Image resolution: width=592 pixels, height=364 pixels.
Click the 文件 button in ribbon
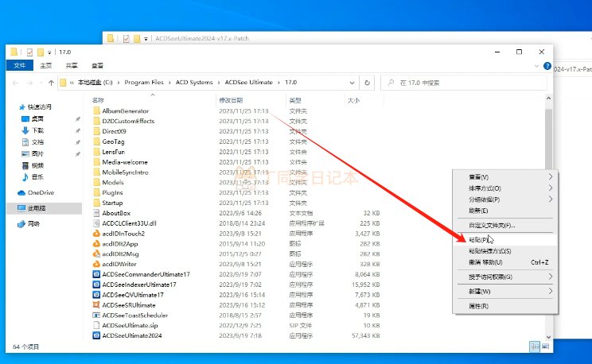(21, 66)
